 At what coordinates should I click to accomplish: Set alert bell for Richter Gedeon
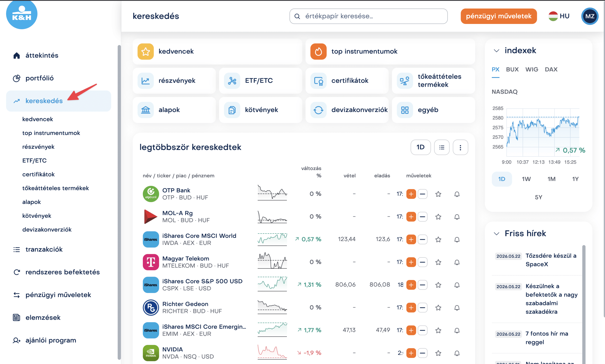tap(457, 308)
